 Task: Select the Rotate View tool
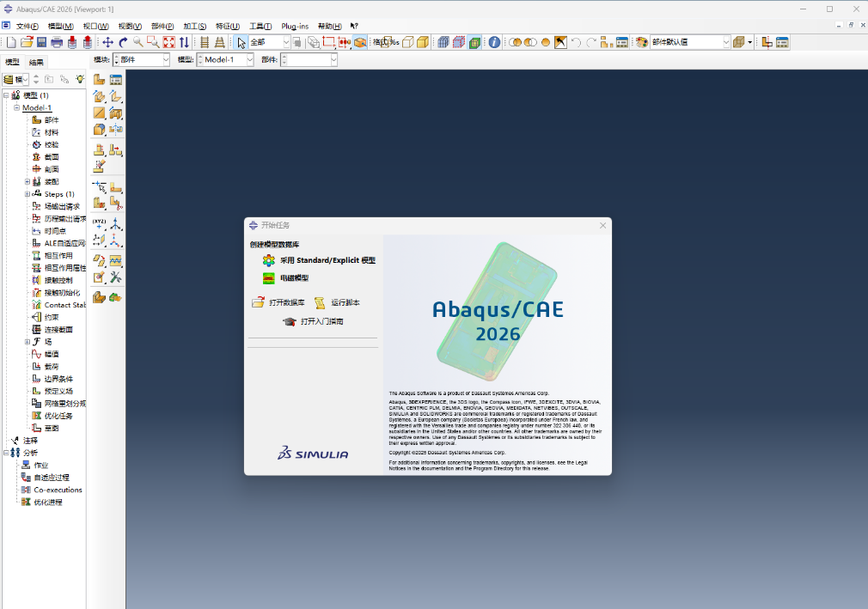point(123,42)
